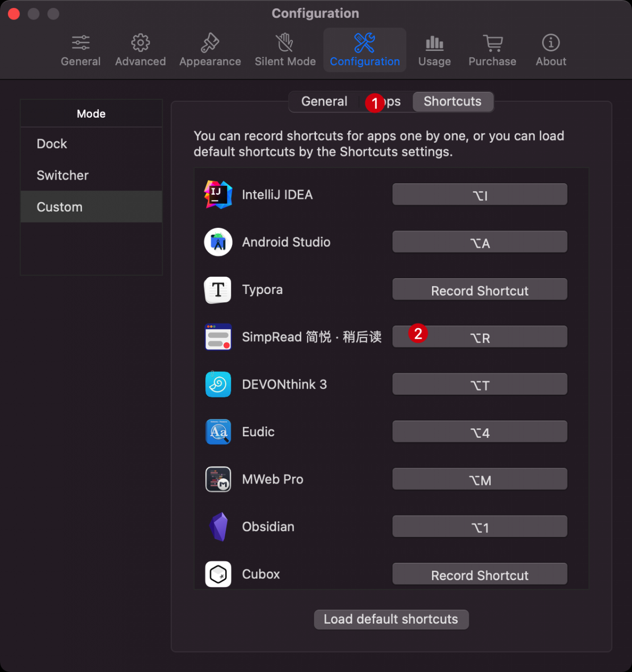The width and height of the screenshot is (632, 672).
Task: Edit Eudic shortcut ⌥4
Action: pyautogui.click(x=480, y=432)
